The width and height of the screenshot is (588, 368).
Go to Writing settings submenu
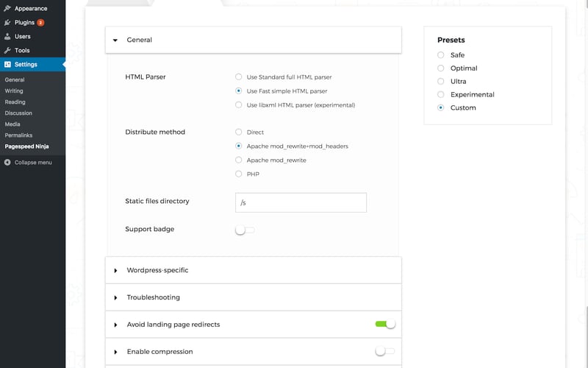(14, 91)
